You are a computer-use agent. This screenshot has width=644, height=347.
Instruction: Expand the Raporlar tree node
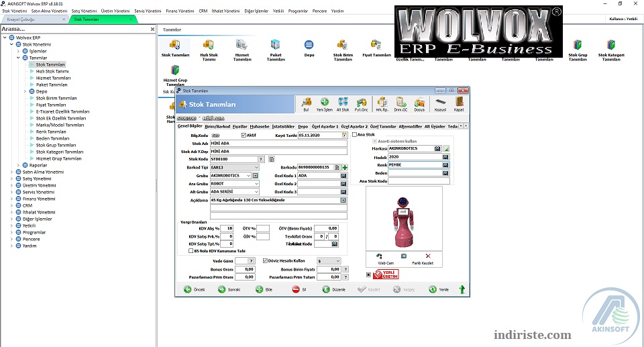pyautogui.click(x=18, y=165)
